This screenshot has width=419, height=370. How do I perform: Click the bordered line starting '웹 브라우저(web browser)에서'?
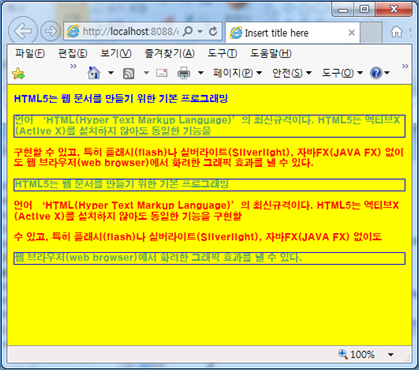[209, 258]
